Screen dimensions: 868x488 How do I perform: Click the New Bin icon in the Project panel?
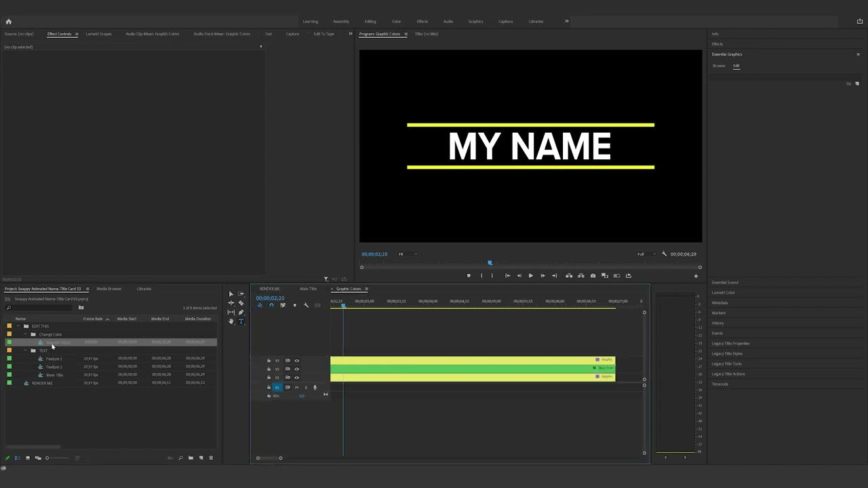[191, 458]
